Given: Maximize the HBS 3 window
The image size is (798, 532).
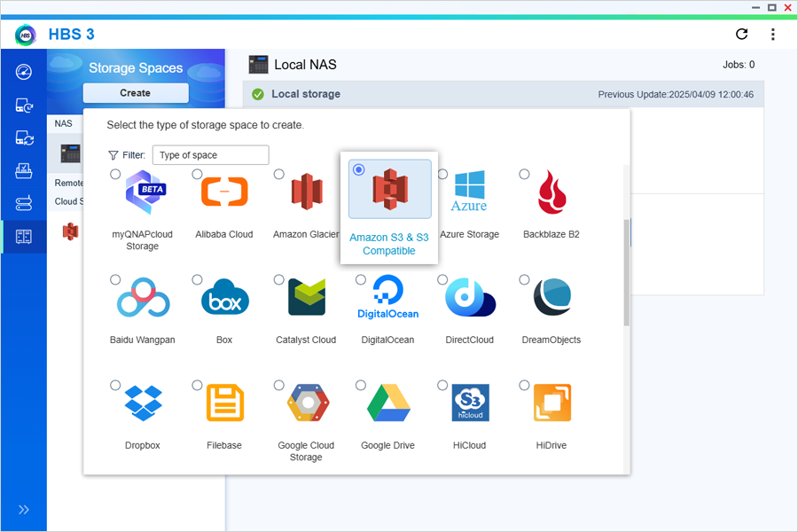Looking at the screenshot, I should [x=772, y=8].
